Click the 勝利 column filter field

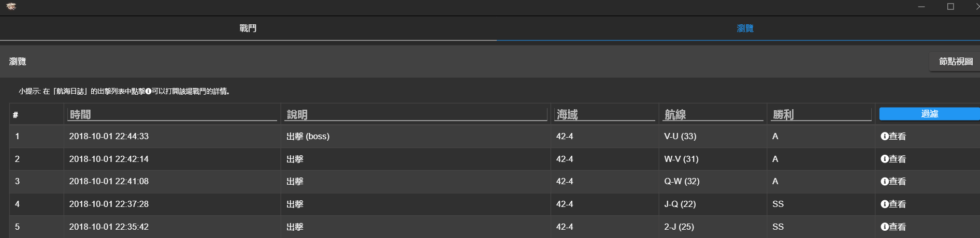(x=821, y=115)
